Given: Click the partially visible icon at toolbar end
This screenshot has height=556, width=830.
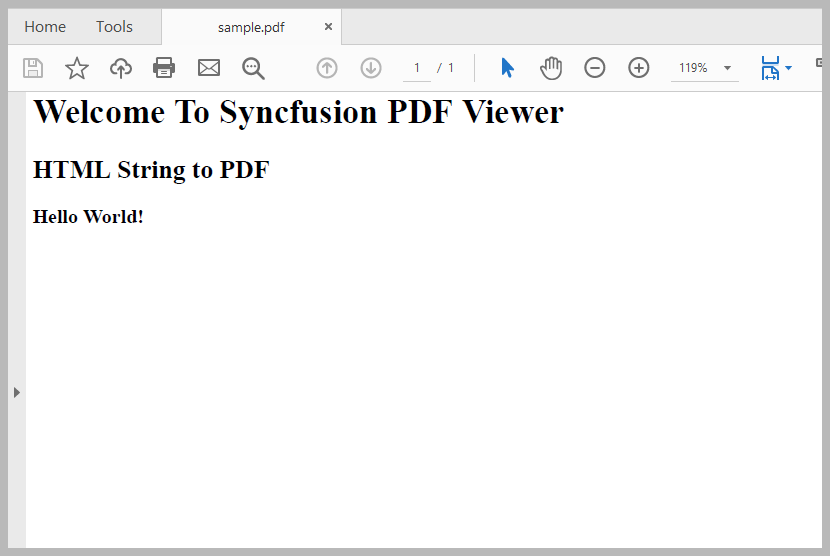Looking at the screenshot, I should [818, 63].
